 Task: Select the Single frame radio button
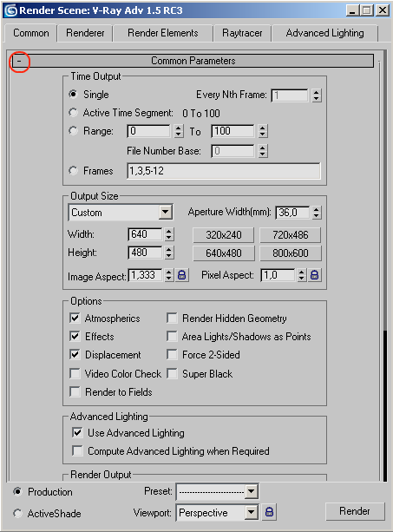(x=73, y=94)
